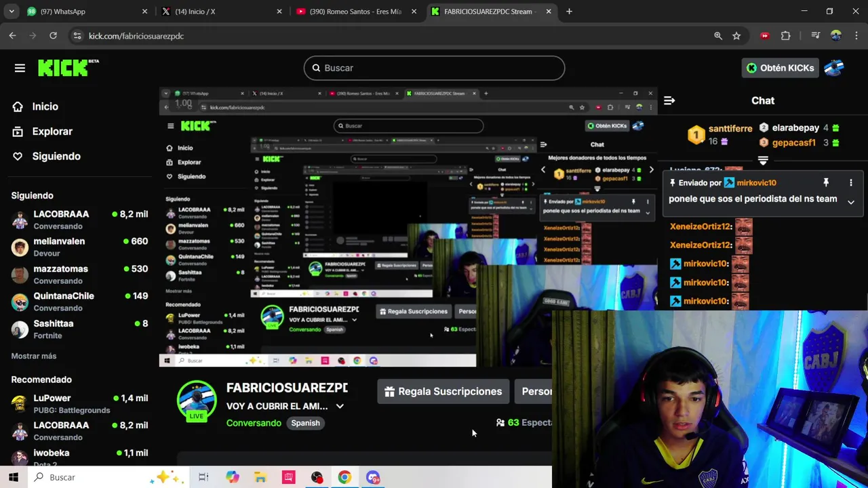
Task: Open QuintanaChile channel in followed list
Action: (79, 302)
